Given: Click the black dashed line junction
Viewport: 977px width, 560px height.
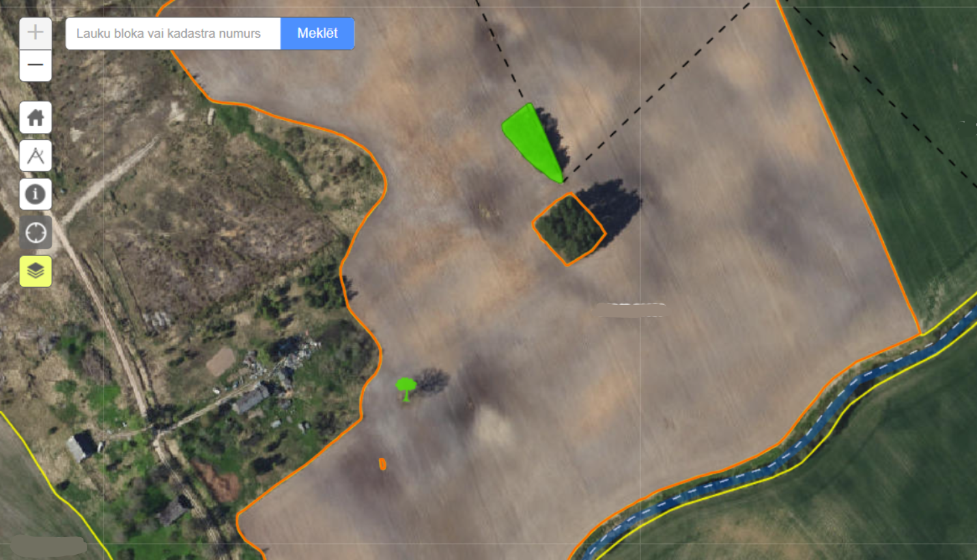Looking at the screenshot, I should (564, 180).
